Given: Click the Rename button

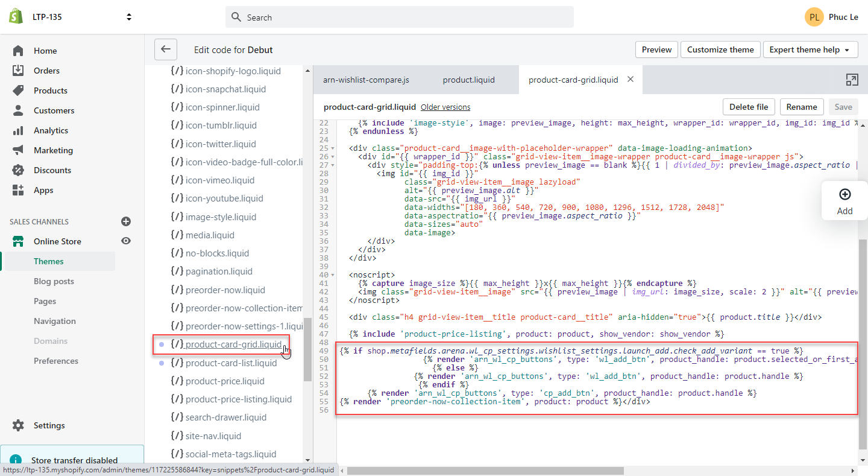Looking at the screenshot, I should click(802, 106).
